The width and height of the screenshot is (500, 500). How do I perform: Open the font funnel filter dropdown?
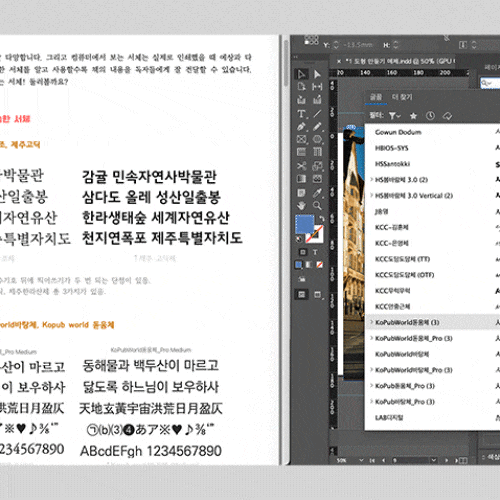click(x=394, y=116)
